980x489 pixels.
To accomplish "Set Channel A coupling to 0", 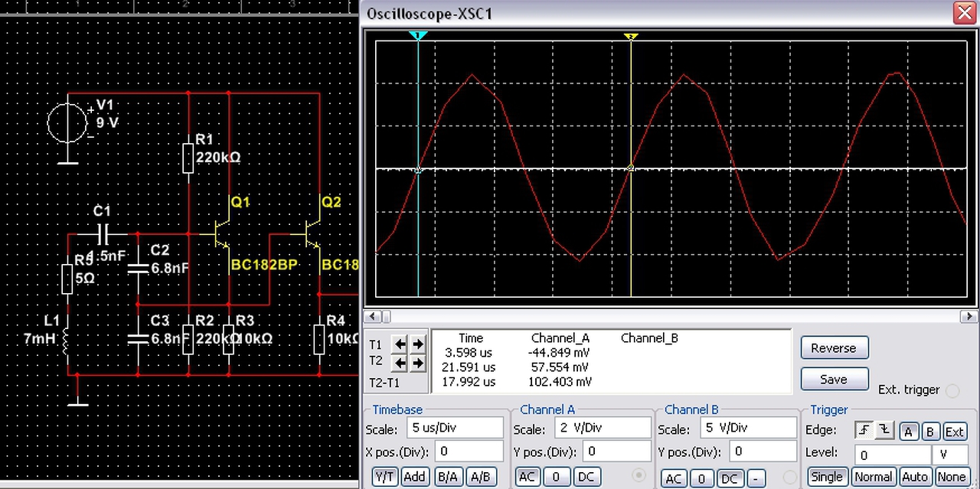I will click(556, 477).
